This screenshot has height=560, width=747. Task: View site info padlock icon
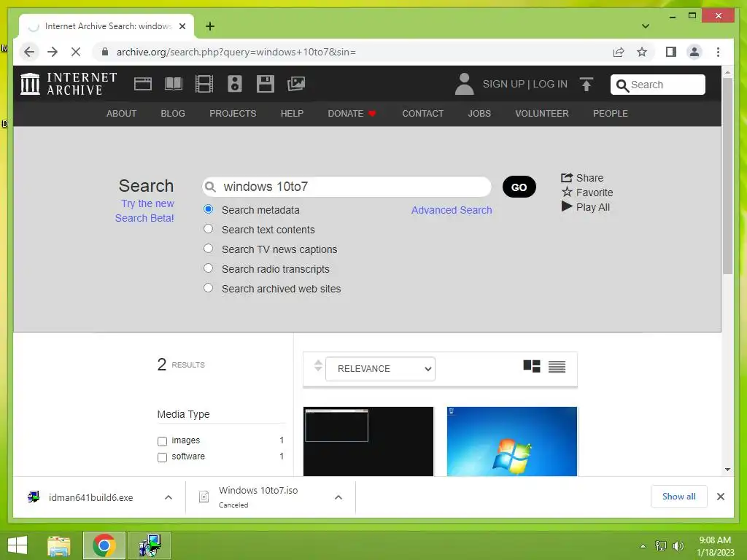click(105, 52)
